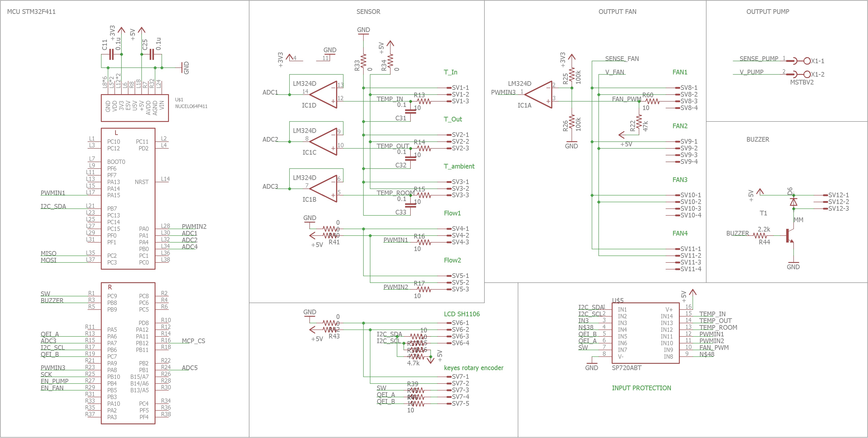Click the EN_PUMP net label
The image size is (868, 438).
[55, 381]
